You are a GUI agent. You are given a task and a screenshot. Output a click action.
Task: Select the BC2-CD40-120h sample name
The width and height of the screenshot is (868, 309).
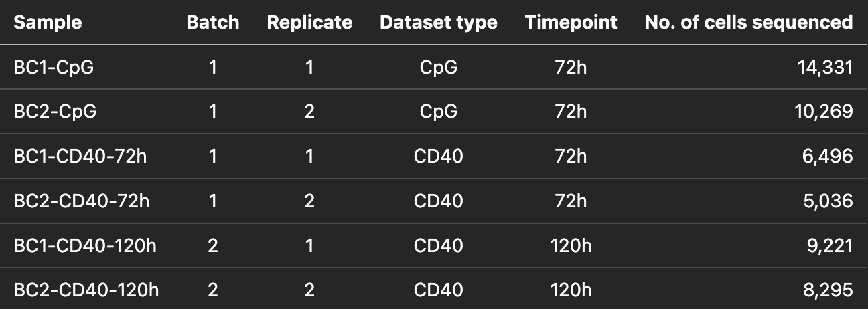(x=86, y=290)
